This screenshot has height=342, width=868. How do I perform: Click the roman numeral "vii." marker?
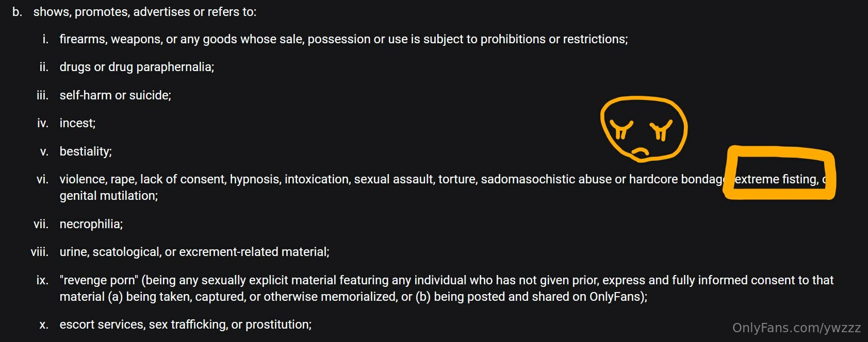41,224
